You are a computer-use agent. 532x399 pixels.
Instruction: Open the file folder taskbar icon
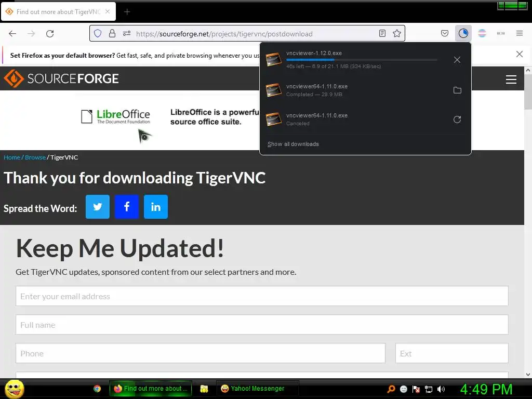[x=204, y=389]
